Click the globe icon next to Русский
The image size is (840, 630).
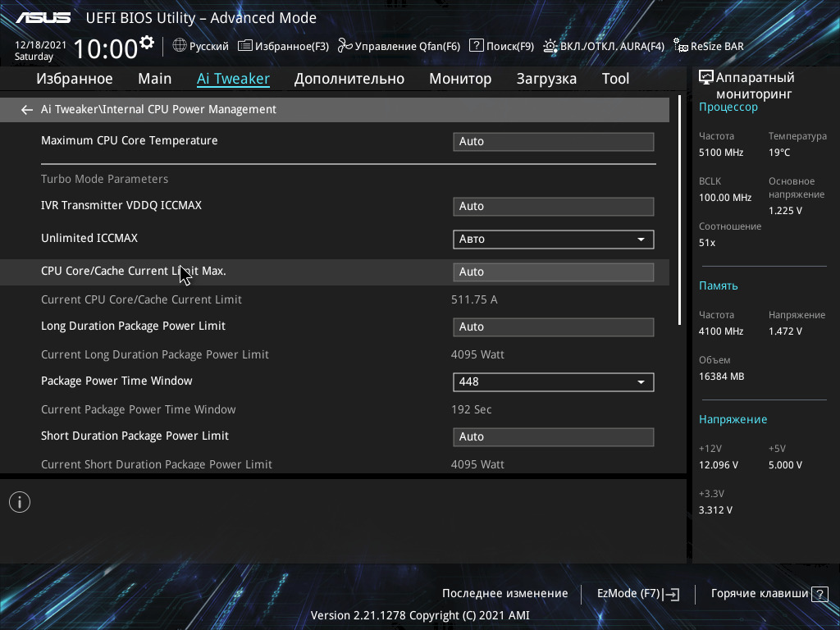coord(180,46)
